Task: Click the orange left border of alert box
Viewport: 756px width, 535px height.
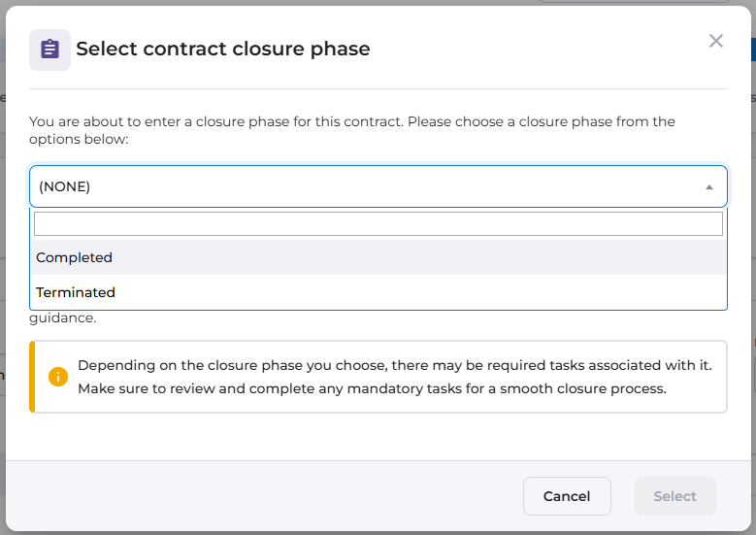Action: pyautogui.click(x=32, y=377)
